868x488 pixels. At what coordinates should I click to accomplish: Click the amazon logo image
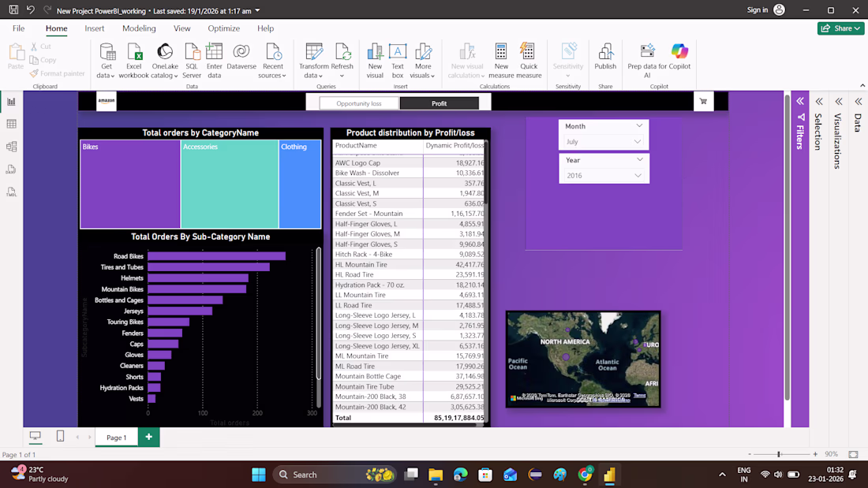[x=107, y=101]
